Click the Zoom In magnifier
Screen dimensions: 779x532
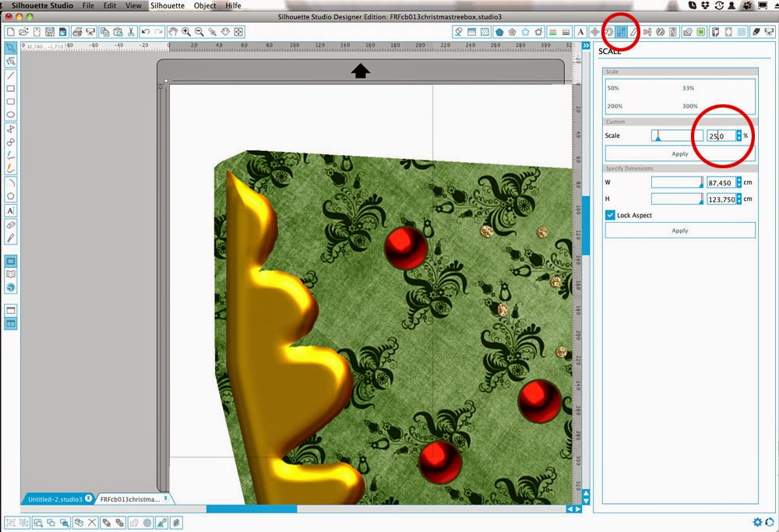[186, 32]
